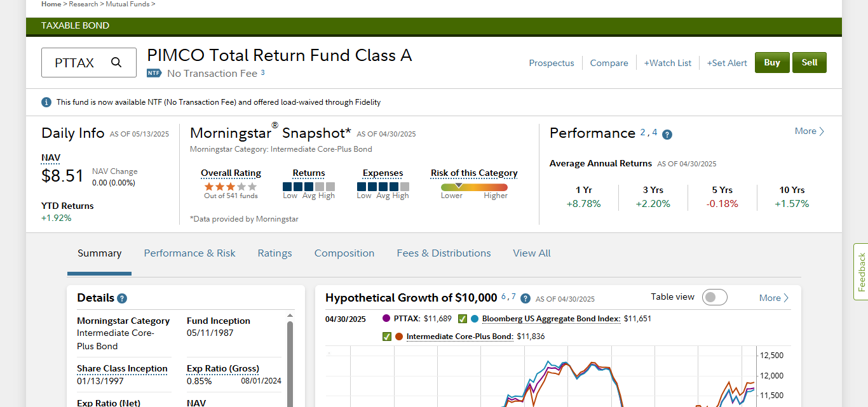Open the help icon next to Performance
Image resolution: width=868 pixels, height=407 pixels.
[667, 135]
